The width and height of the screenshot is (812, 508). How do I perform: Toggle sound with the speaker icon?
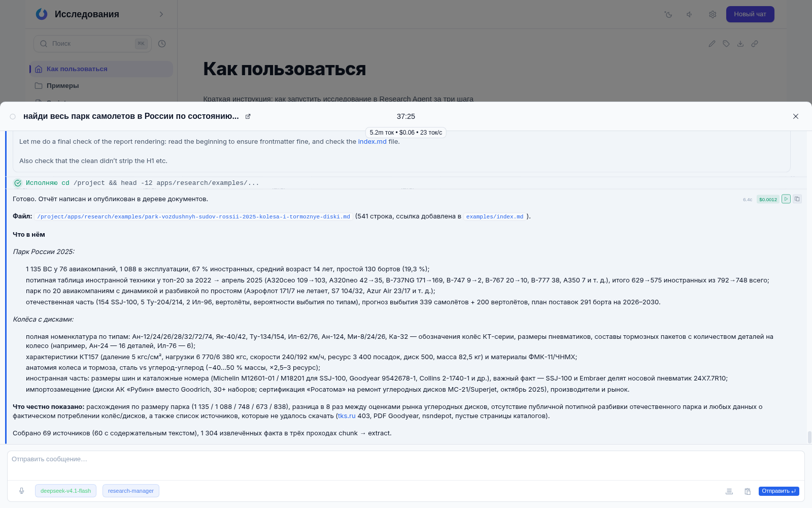pyautogui.click(x=690, y=14)
